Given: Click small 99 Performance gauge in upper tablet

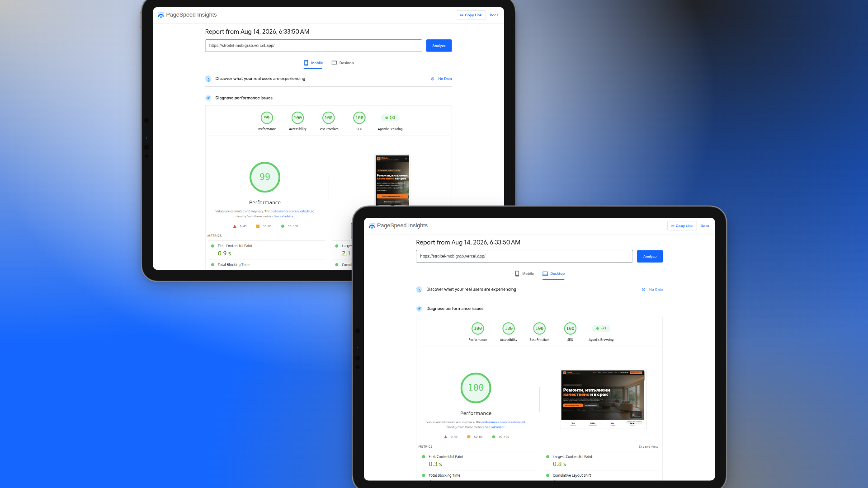Looking at the screenshot, I should 267,117.
